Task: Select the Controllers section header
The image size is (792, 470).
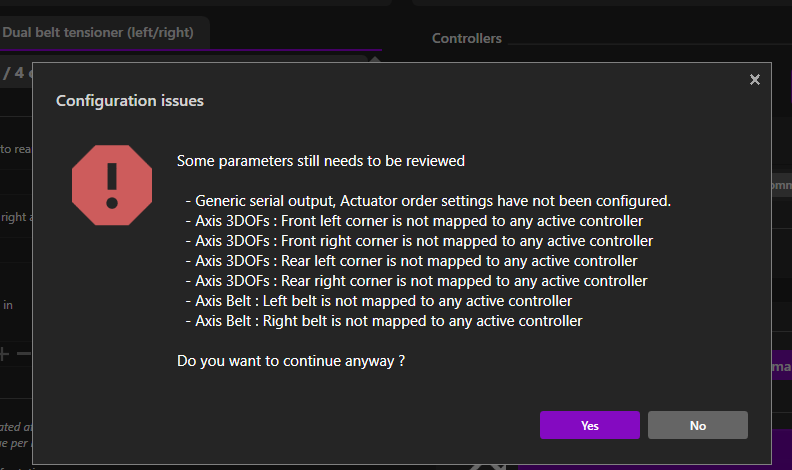Action: pos(467,39)
